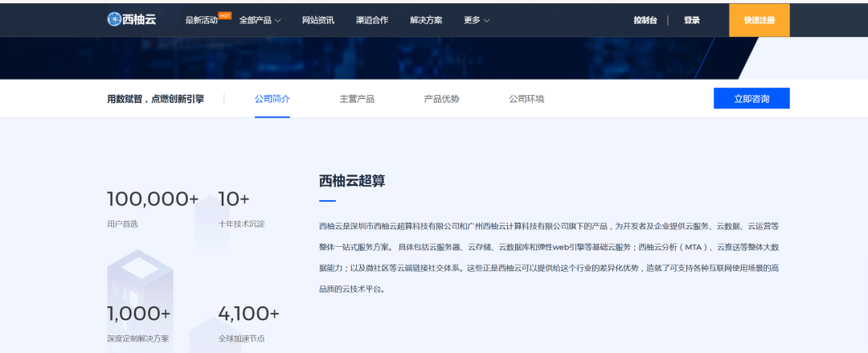Image resolution: width=868 pixels, height=353 pixels.
Task: Click the HOT badge beside 最新活动
Action: [225, 15]
